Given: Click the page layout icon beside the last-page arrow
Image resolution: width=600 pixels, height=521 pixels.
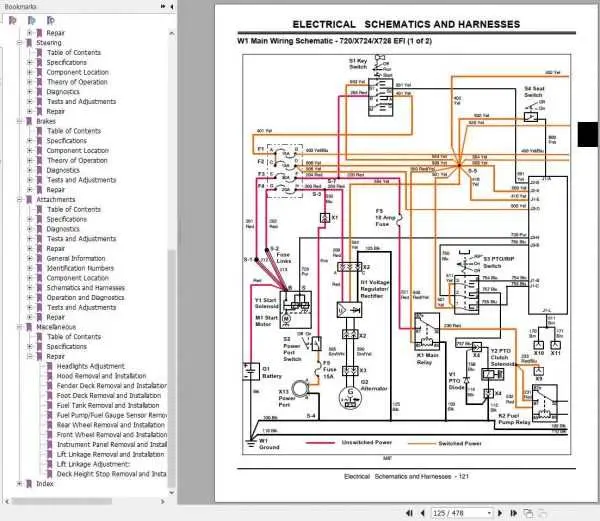Looking at the screenshot, I should [528, 513].
